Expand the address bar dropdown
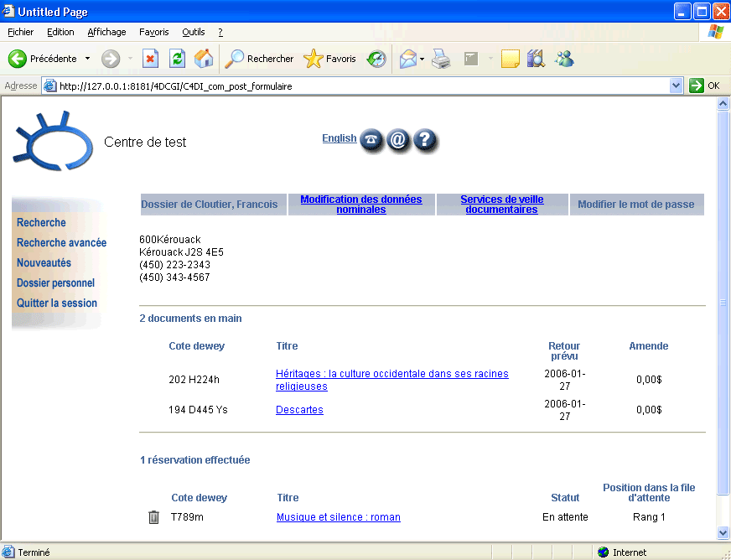Screen dimensions: 731x560 pos(677,86)
